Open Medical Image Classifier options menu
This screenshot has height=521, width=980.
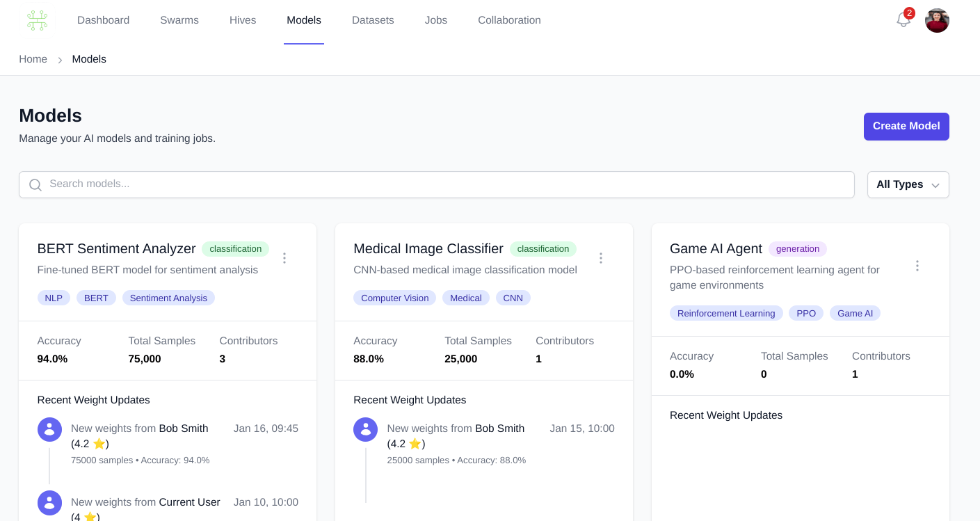pos(601,258)
